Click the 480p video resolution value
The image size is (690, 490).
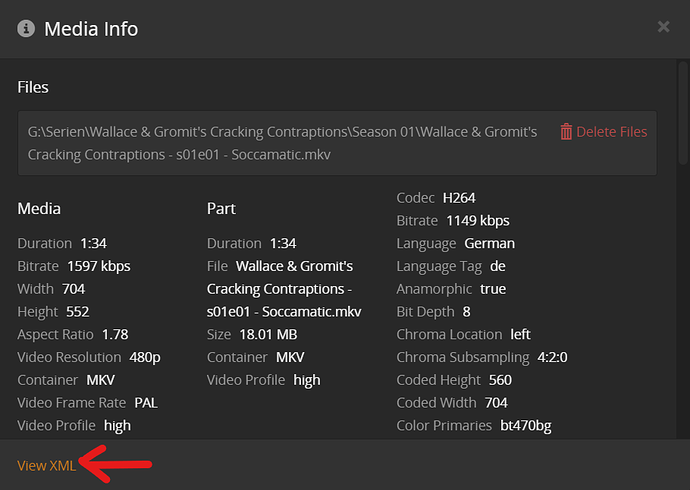[144, 357]
